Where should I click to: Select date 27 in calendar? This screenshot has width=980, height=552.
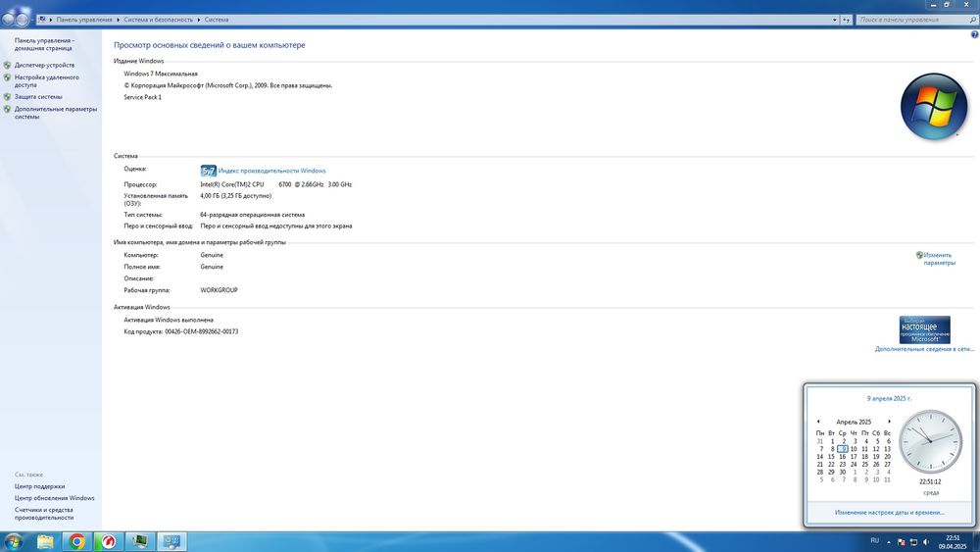[887, 465]
